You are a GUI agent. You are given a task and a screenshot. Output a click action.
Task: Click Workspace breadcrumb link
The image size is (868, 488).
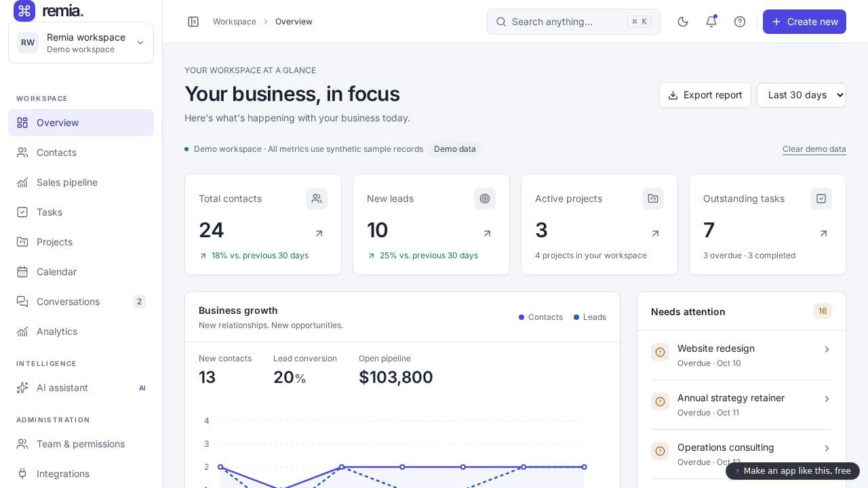[235, 22]
